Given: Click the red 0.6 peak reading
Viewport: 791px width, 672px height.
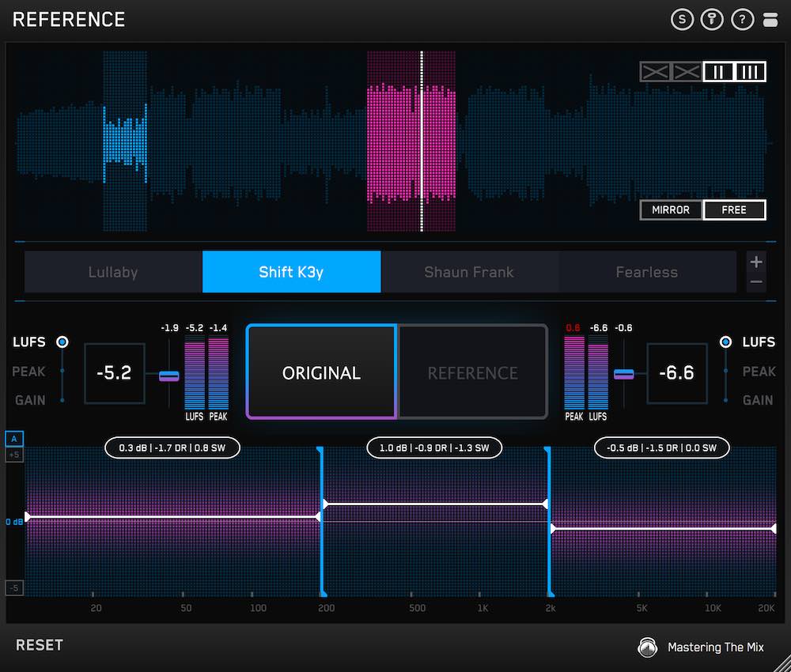Looking at the screenshot, I should pos(573,327).
